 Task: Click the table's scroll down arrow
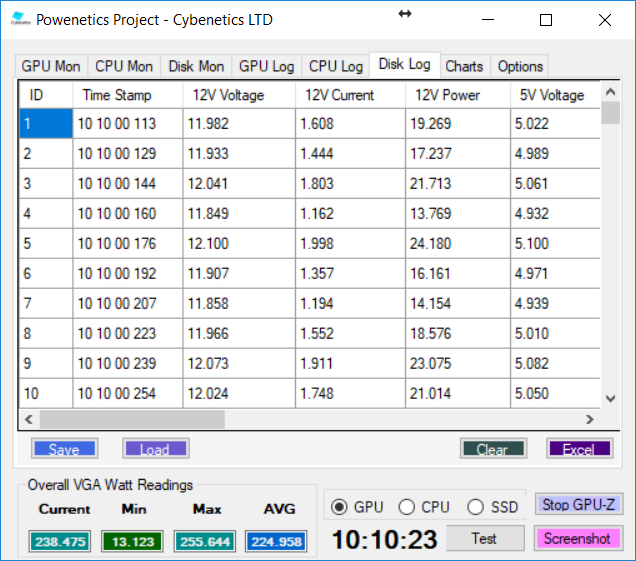610,398
